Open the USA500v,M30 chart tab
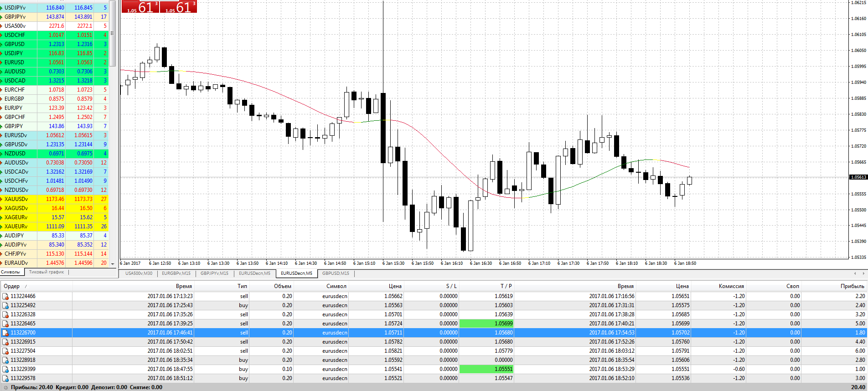The width and height of the screenshot is (868, 391). point(139,273)
